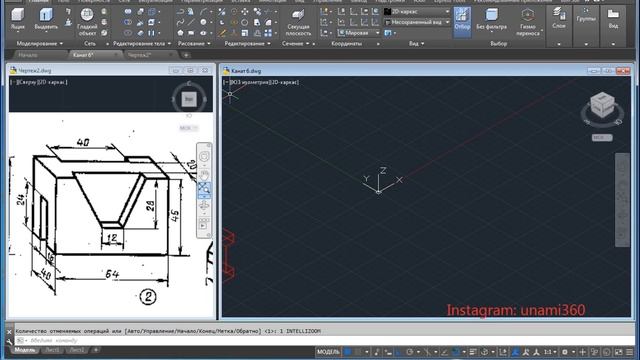
Task: Click the SteeringWheel on the navigation bar
Action: pyautogui.click(x=204, y=156)
